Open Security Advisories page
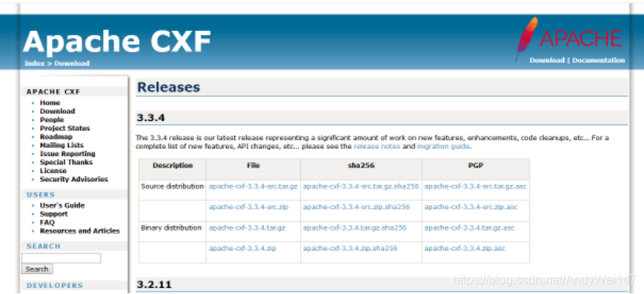644x294 pixels. (x=74, y=179)
